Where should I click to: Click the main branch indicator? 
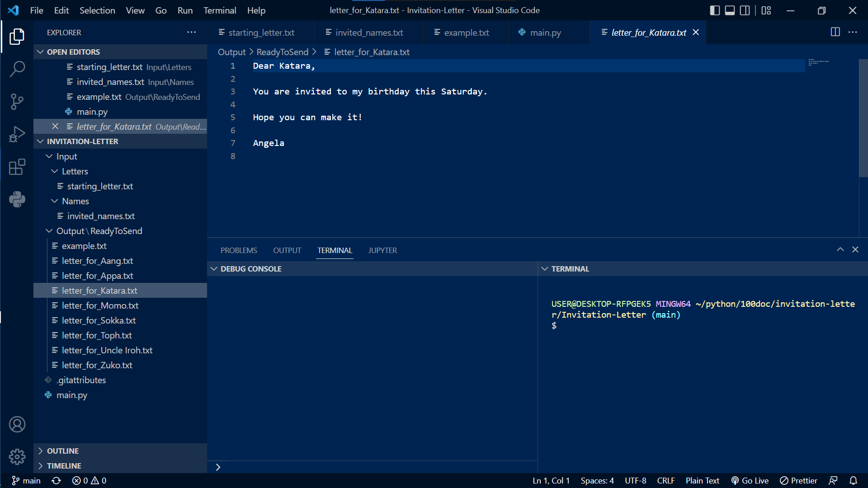click(x=26, y=480)
